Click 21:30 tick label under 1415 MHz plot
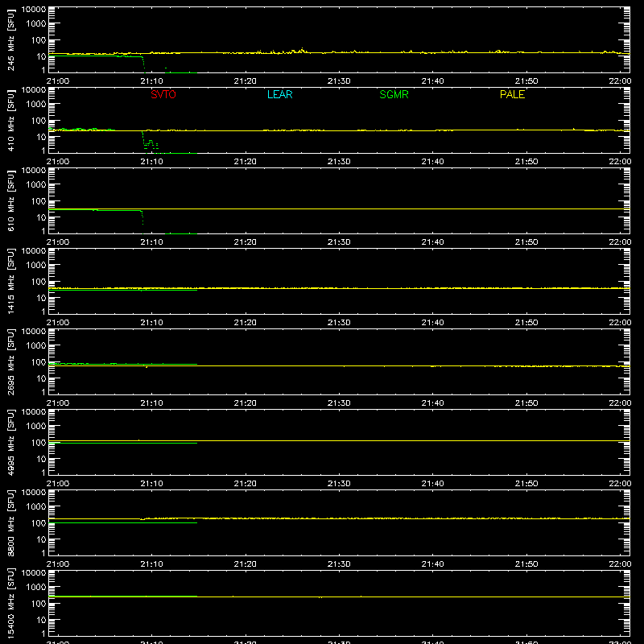644x644 pixels. click(x=339, y=323)
